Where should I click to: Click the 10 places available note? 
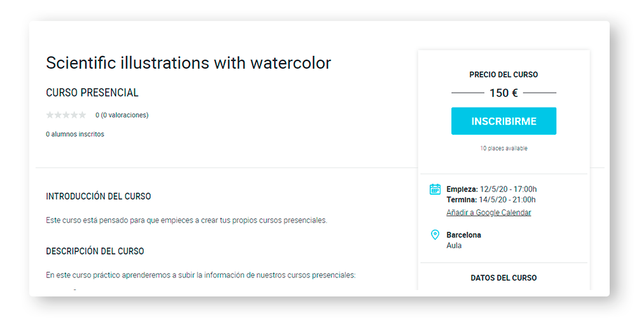(x=504, y=148)
